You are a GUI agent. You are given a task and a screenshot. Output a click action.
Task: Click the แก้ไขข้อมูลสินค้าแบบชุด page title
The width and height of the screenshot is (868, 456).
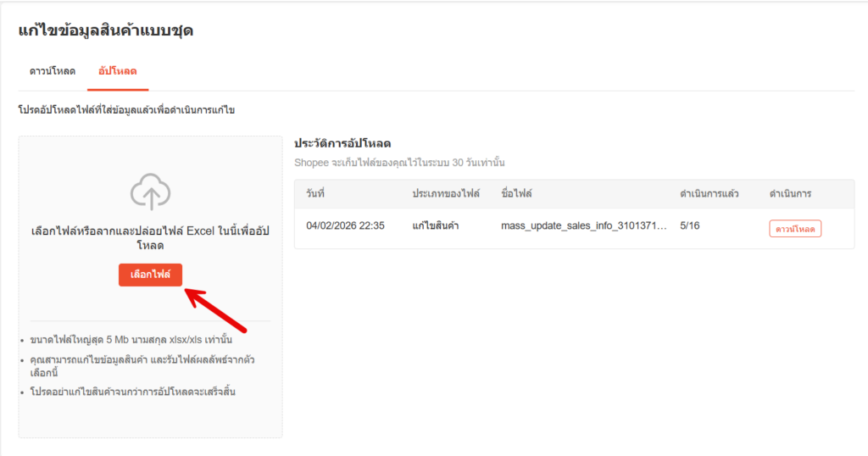106,31
